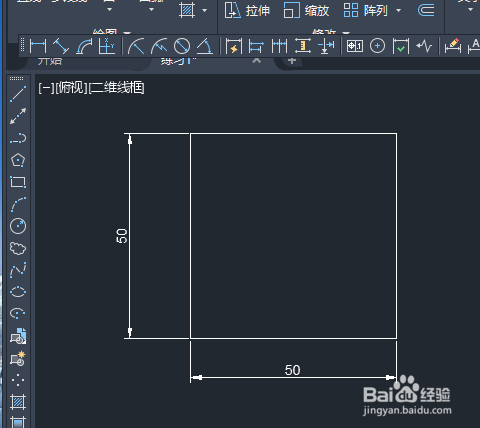
Task: Select the Arc Length dimension tool
Action: click(x=84, y=46)
